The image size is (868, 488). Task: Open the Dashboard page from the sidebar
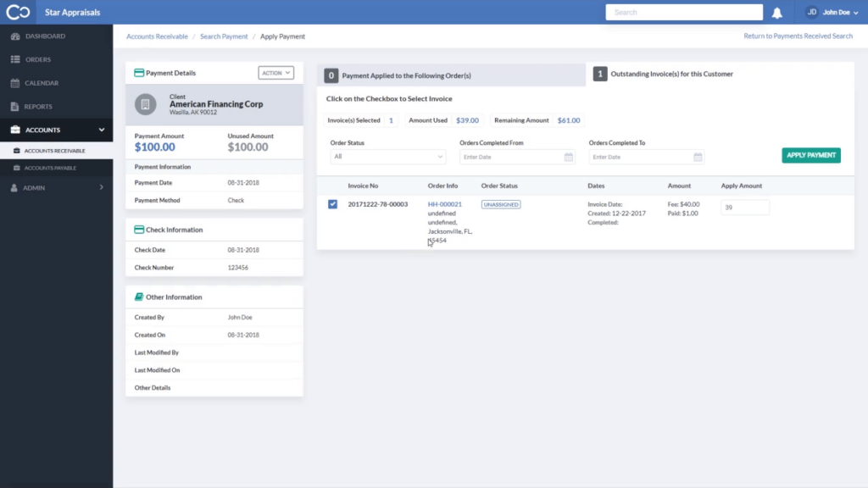coord(56,36)
